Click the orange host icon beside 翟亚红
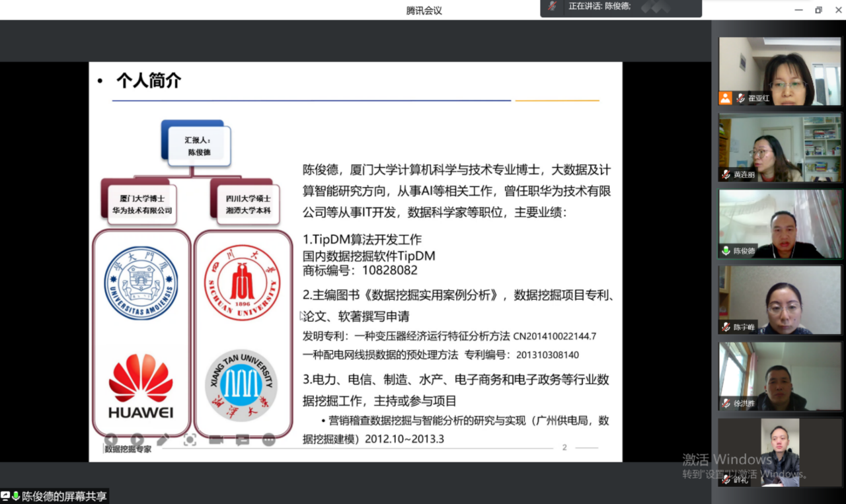846x504 pixels. click(726, 98)
